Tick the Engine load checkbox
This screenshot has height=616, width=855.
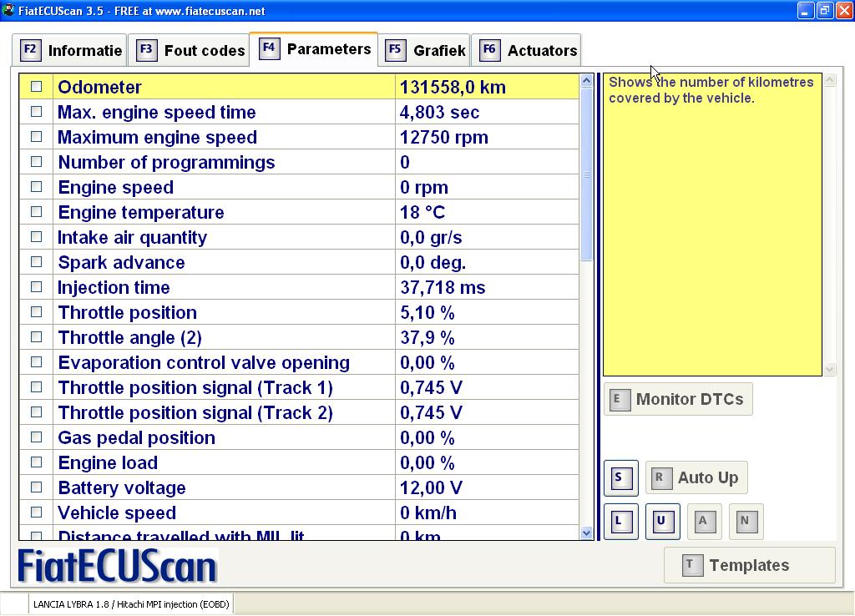tap(36, 462)
